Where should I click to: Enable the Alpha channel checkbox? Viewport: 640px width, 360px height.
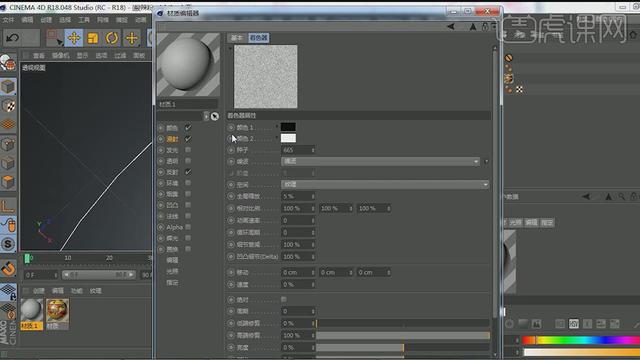[x=188, y=227]
